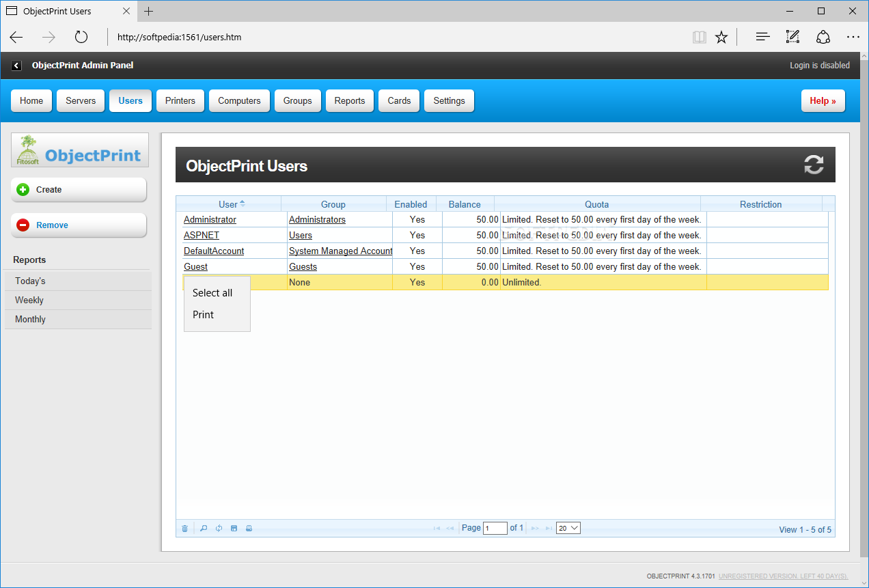869x588 pixels.
Task: Click the browser Share icon
Action: [x=823, y=37]
